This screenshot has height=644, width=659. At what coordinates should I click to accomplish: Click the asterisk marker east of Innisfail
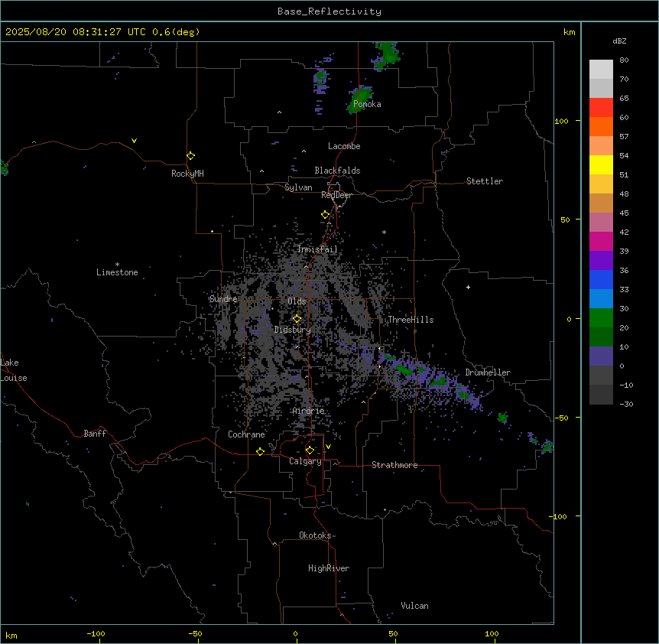click(384, 233)
